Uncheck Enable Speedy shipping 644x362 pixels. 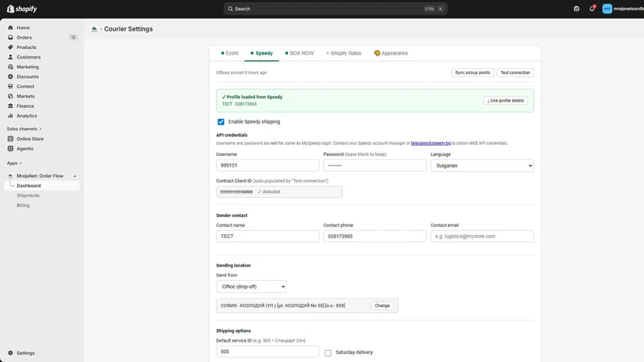tap(221, 122)
